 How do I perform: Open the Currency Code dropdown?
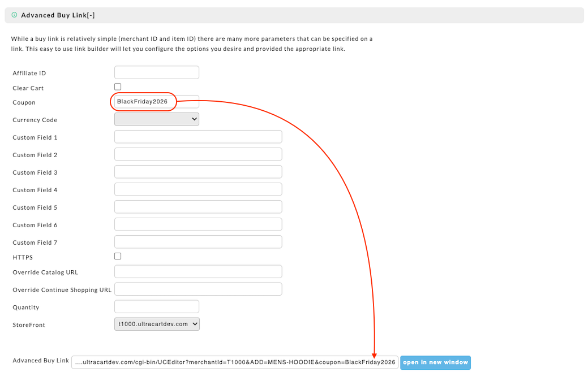point(156,119)
